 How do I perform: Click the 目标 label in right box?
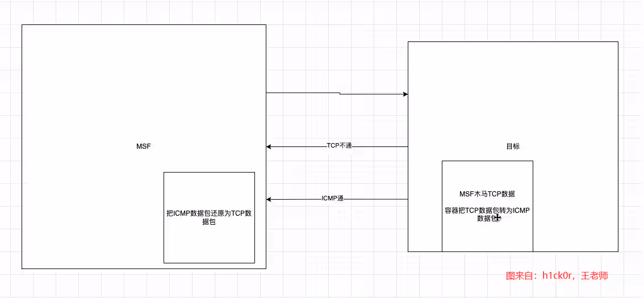click(512, 146)
